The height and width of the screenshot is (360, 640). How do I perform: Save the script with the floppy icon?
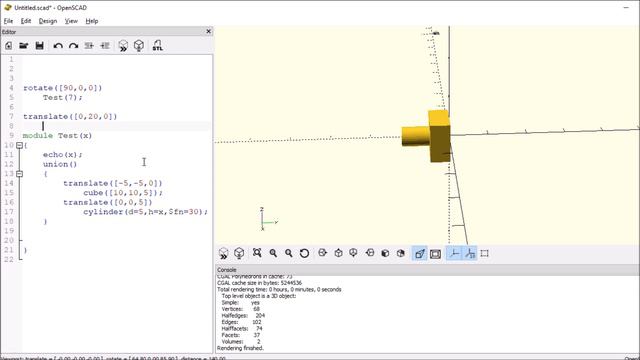point(39,46)
